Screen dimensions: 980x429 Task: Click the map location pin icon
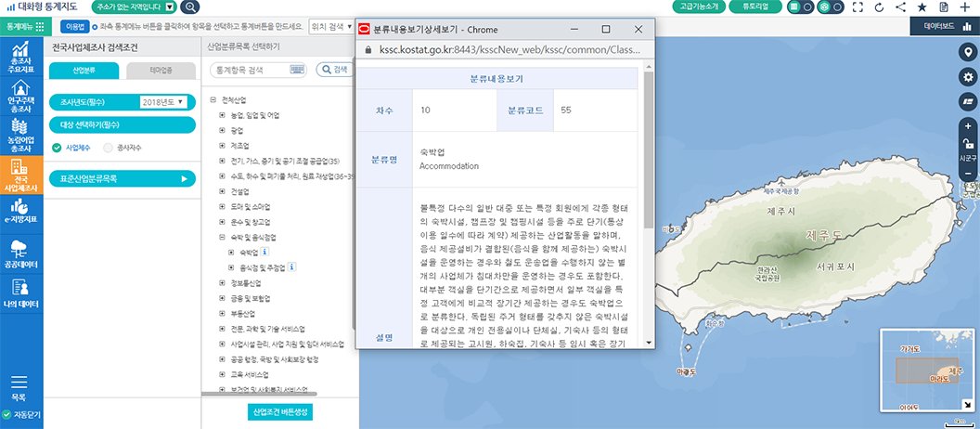tap(968, 53)
